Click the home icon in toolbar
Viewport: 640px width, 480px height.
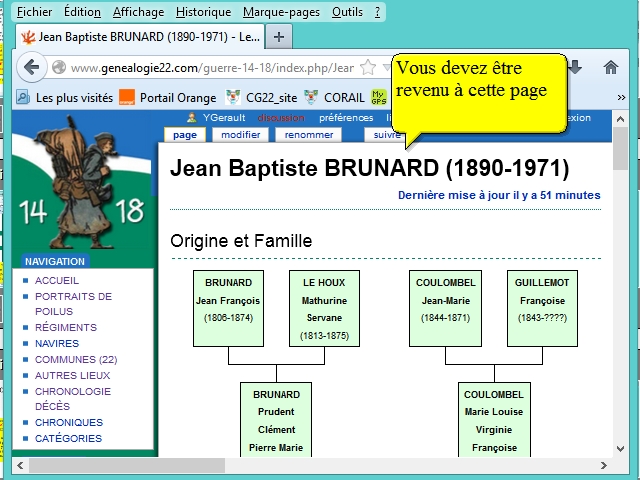coord(610,67)
